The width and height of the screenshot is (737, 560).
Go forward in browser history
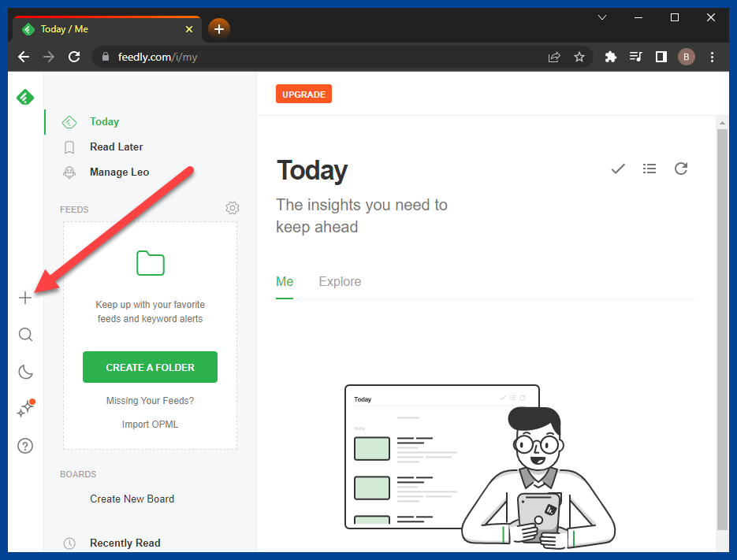tap(49, 57)
